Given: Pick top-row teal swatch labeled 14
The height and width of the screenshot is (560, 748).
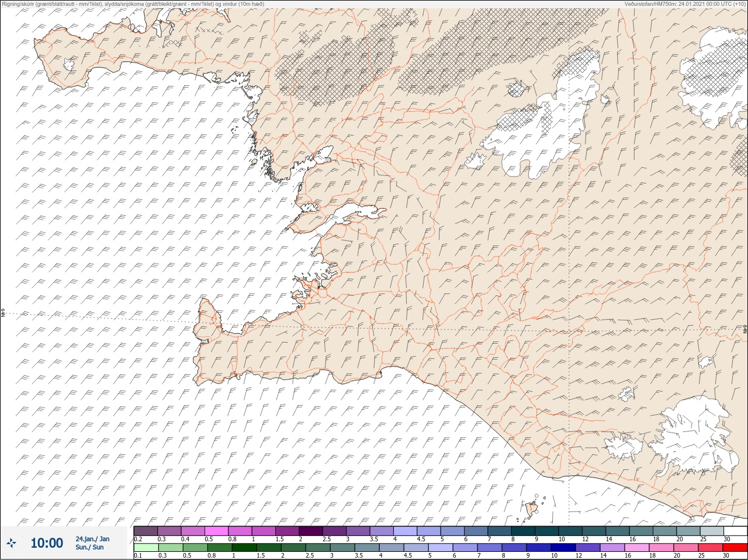Looking at the screenshot, I should [617, 531].
